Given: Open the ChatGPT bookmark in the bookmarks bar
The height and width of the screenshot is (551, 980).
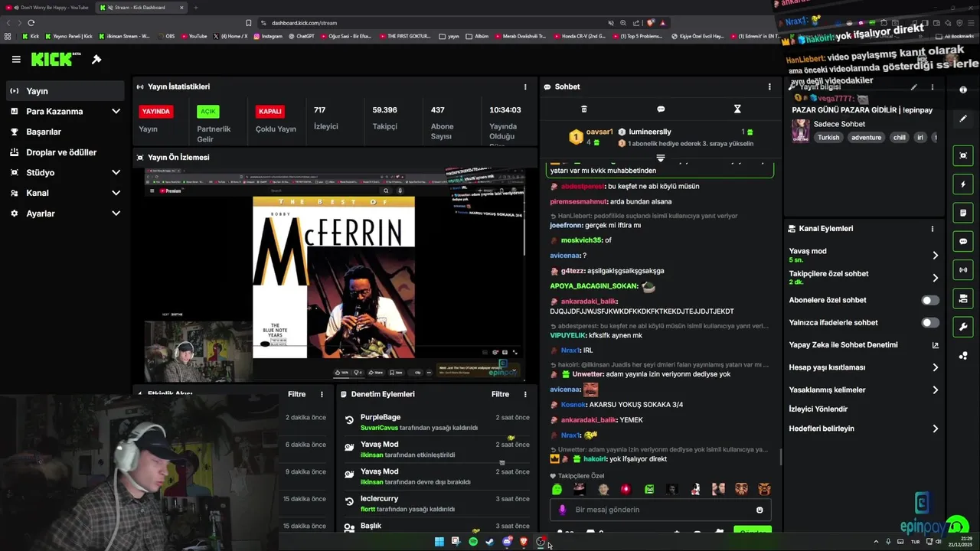Looking at the screenshot, I should coord(301,36).
